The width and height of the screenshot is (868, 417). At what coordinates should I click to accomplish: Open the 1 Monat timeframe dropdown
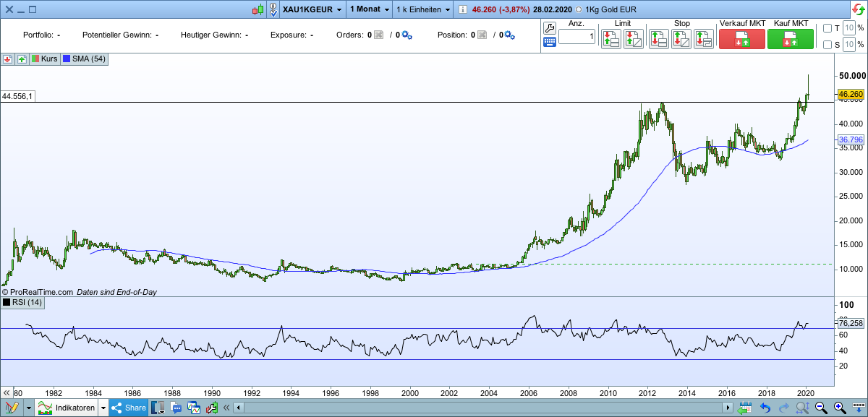click(x=369, y=9)
